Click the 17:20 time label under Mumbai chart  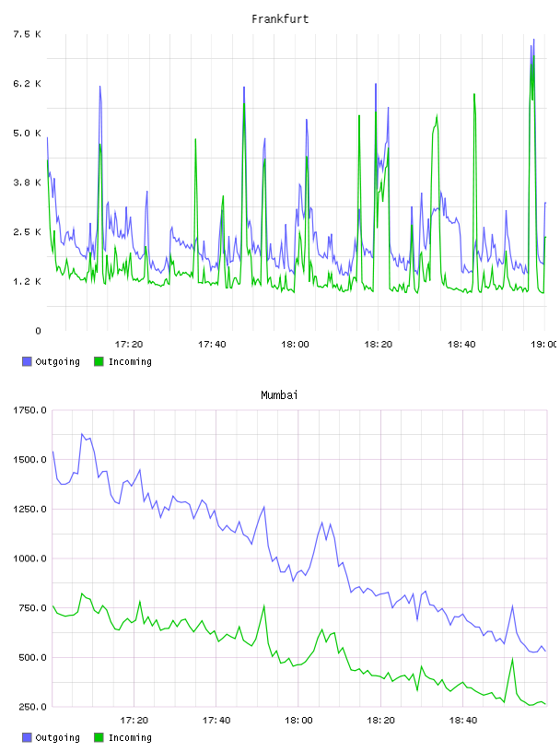pyautogui.click(x=134, y=721)
